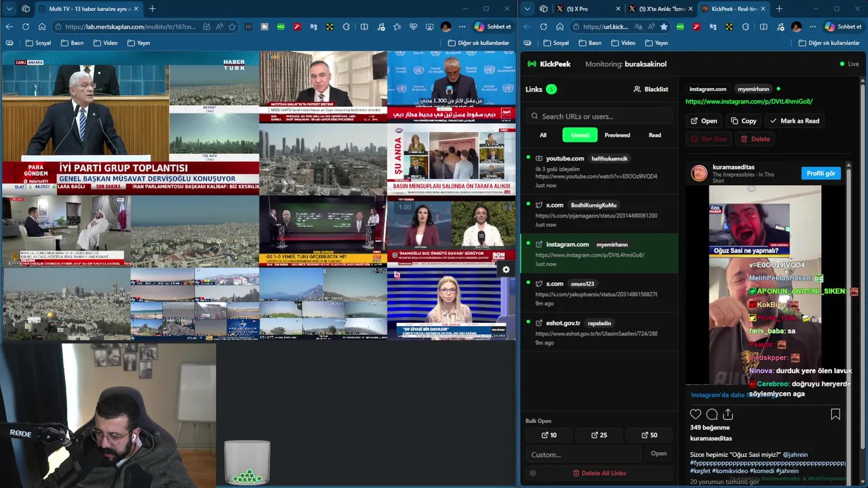Click the Custom bulk open input field

tap(583, 454)
